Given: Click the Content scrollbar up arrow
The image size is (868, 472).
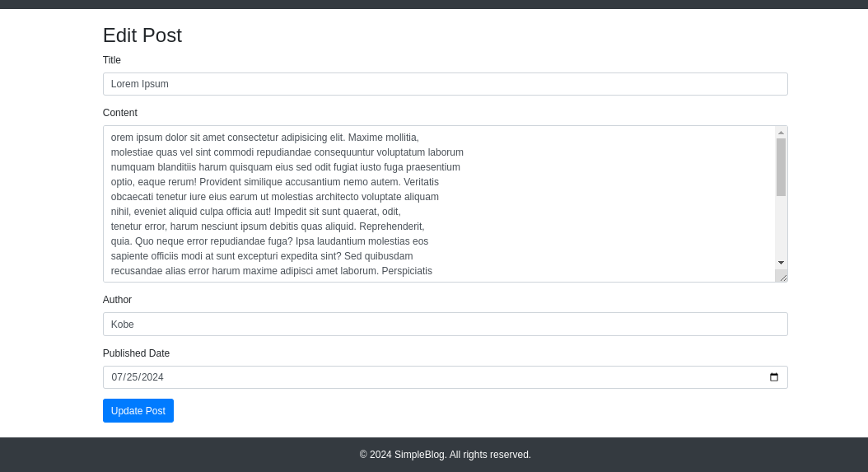Looking at the screenshot, I should point(781,133).
